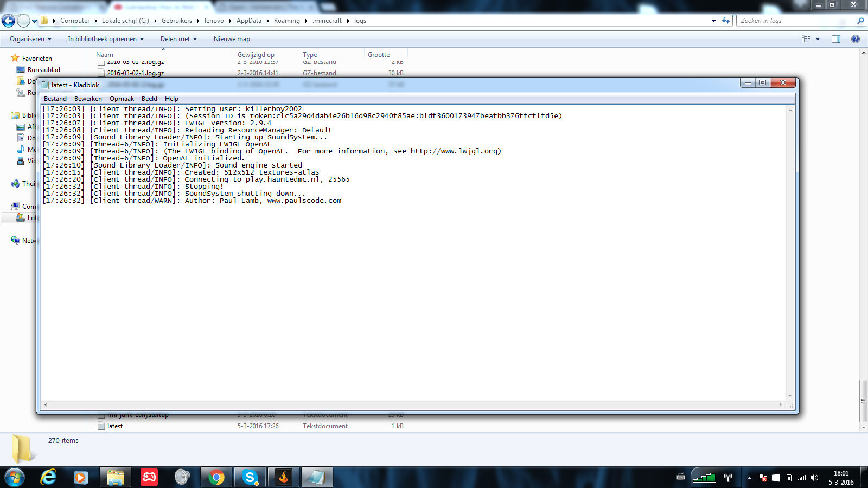
Task: Open the Bestand menu in Kladblok
Action: (x=55, y=99)
